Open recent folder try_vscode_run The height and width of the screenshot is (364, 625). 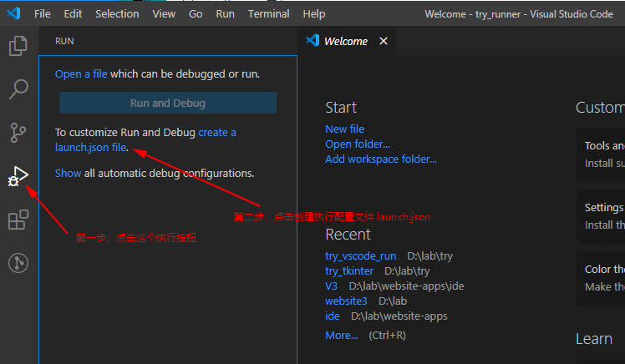coord(361,256)
